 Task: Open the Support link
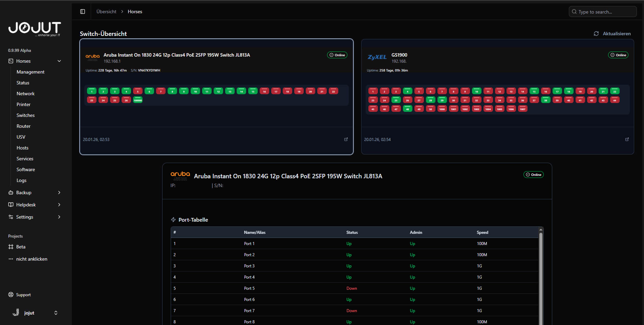pos(23,295)
